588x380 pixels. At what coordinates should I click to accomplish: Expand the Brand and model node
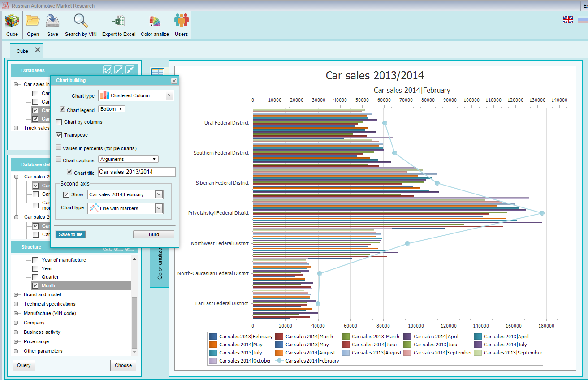click(x=16, y=294)
